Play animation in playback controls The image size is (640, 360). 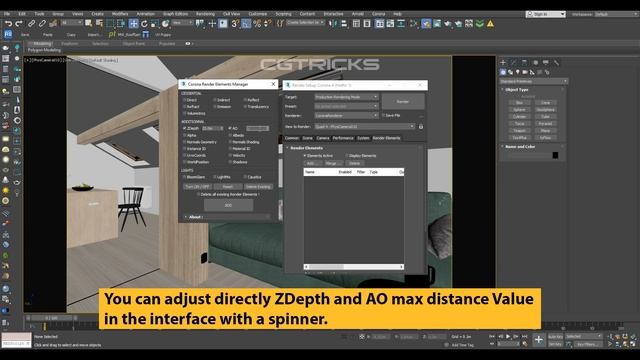click(x=508, y=336)
